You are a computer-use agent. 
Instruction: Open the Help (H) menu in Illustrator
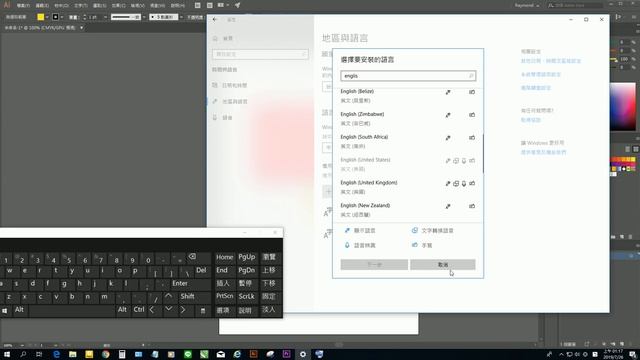177,6
